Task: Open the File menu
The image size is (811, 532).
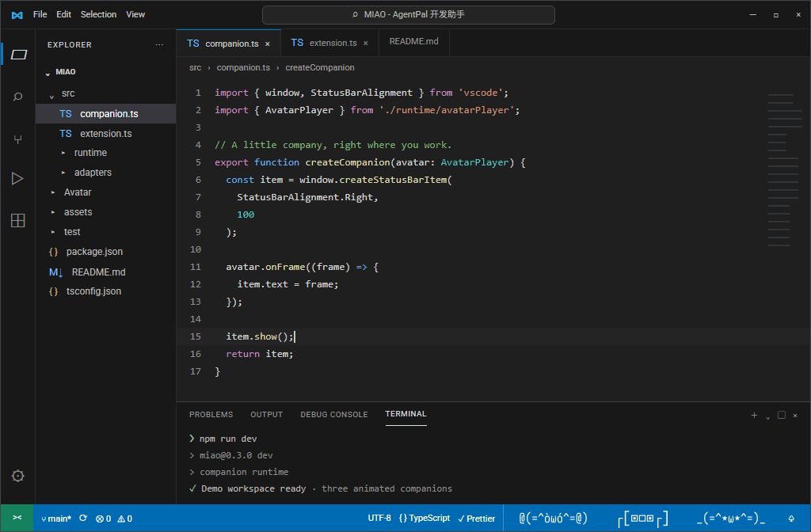Action: click(40, 14)
